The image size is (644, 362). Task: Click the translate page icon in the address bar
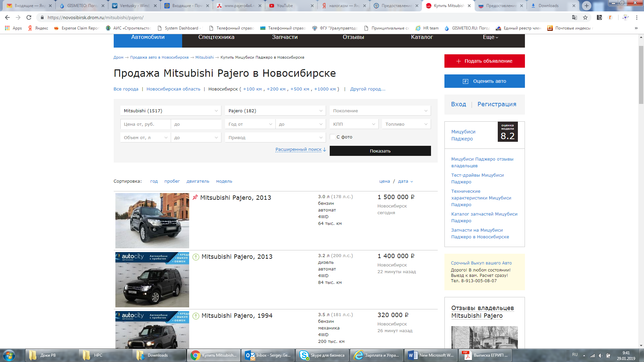coord(575,17)
